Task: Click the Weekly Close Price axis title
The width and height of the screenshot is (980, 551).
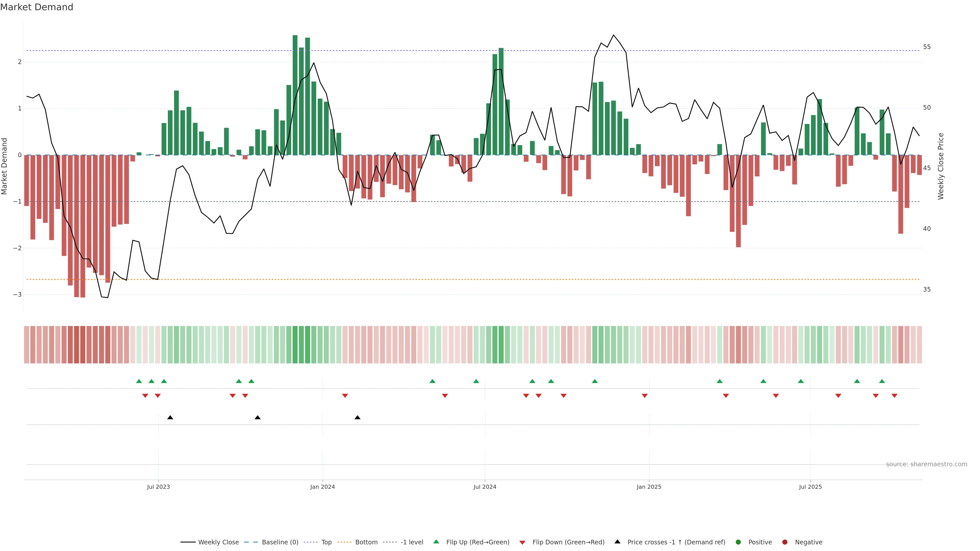Action: pos(941,166)
